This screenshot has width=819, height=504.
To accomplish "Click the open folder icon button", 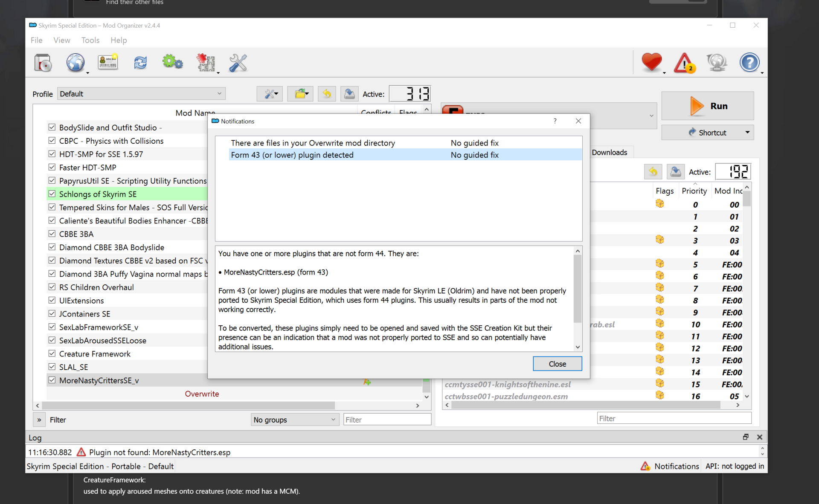I will click(301, 94).
